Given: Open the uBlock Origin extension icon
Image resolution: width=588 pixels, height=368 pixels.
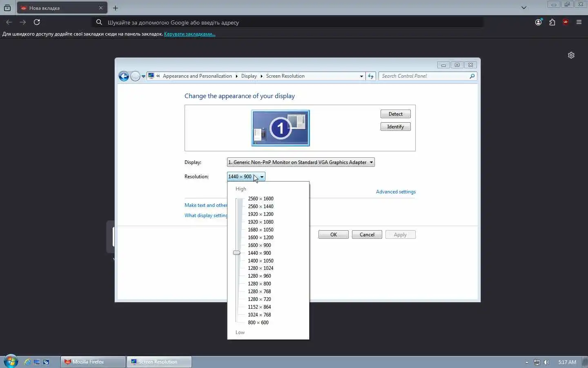Looking at the screenshot, I should tap(566, 22).
